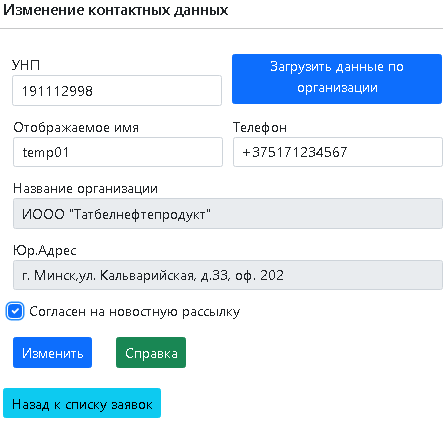Image resolution: width=443 pixels, height=421 pixels.
Task: Go back using 'Назад к списку заявок'
Action: click(82, 403)
